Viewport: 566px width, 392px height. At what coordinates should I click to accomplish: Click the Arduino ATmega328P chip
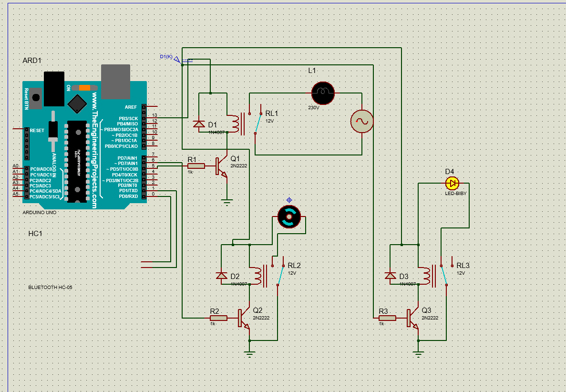click(x=77, y=161)
